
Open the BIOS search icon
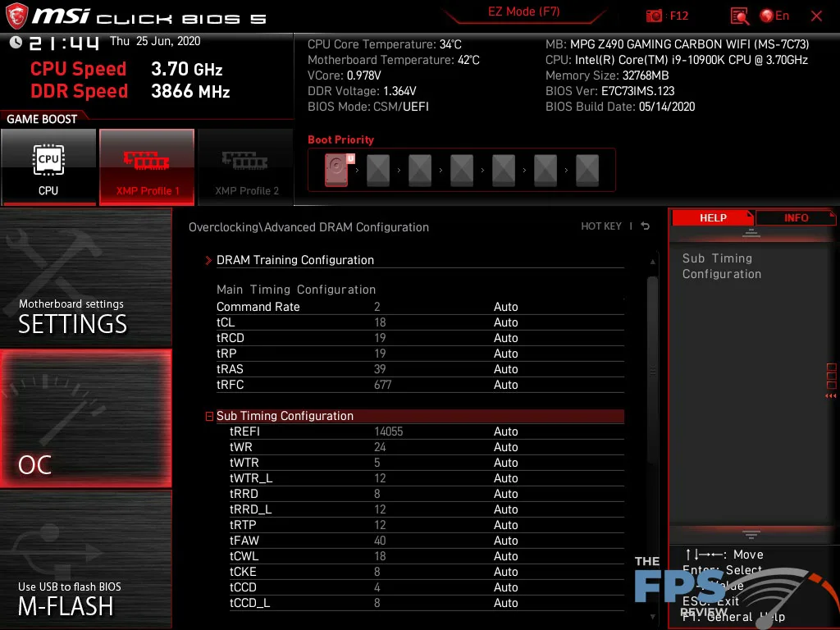coord(739,16)
